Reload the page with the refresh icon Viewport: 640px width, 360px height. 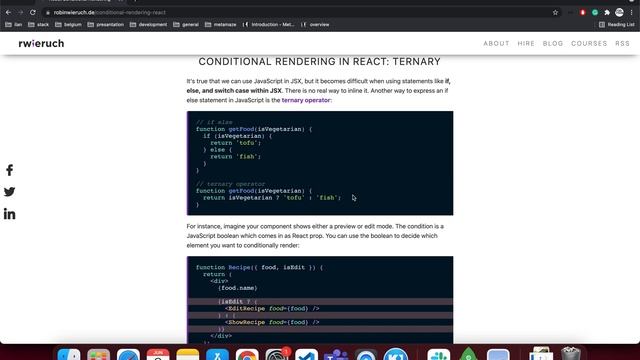point(33,13)
